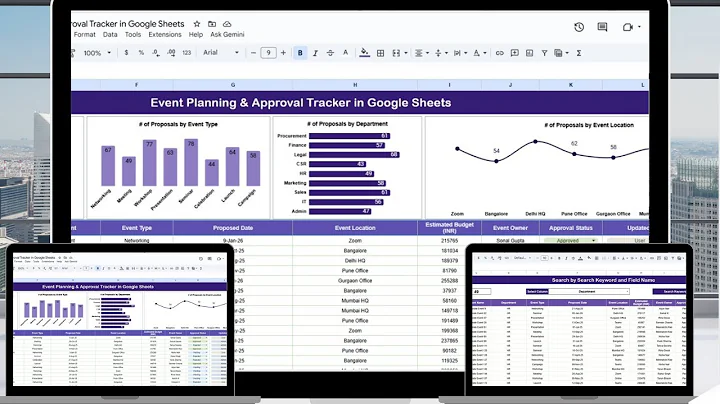
Task: Check the cloud document status icon
Action: pyautogui.click(x=227, y=24)
